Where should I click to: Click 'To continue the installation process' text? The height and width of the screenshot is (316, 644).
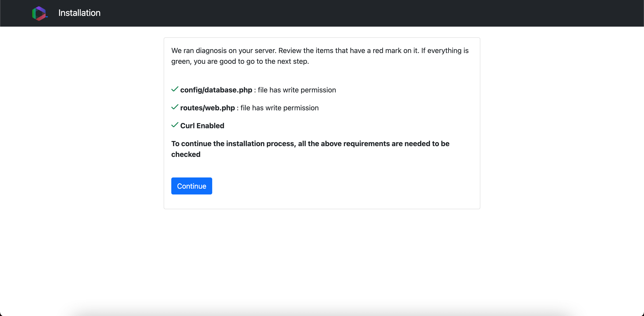233,144
